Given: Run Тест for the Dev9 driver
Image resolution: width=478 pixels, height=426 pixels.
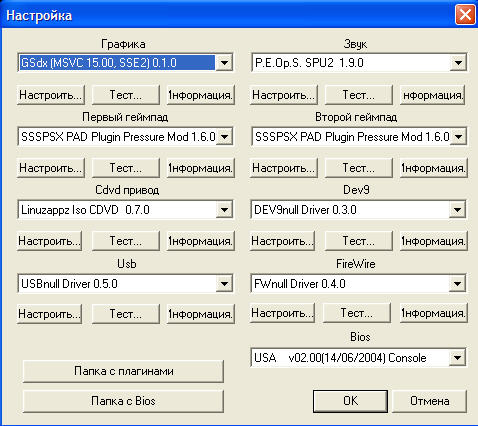Looking at the screenshot, I should coord(359,241).
